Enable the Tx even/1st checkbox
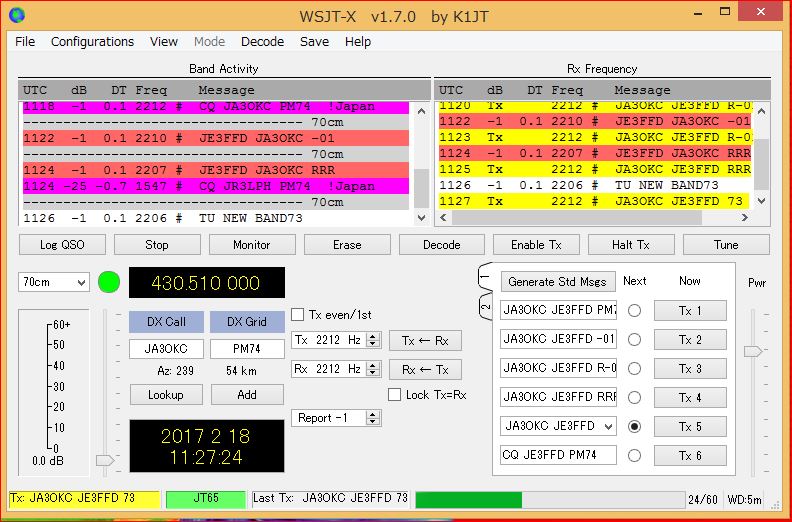 (x=298, y=315)
